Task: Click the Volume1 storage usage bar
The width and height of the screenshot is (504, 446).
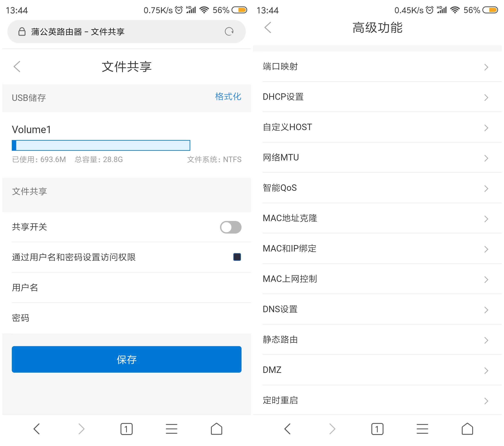Action: 101,145
